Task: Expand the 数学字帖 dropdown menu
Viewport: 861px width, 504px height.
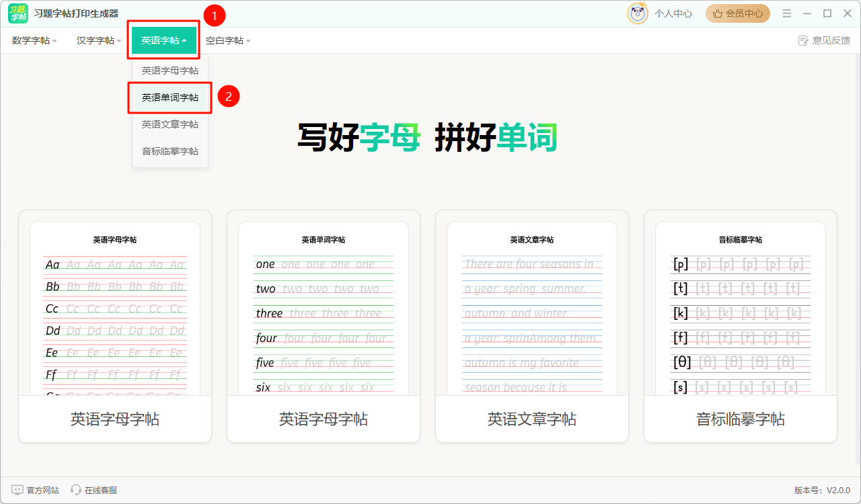Action: (x=34, y=40)
